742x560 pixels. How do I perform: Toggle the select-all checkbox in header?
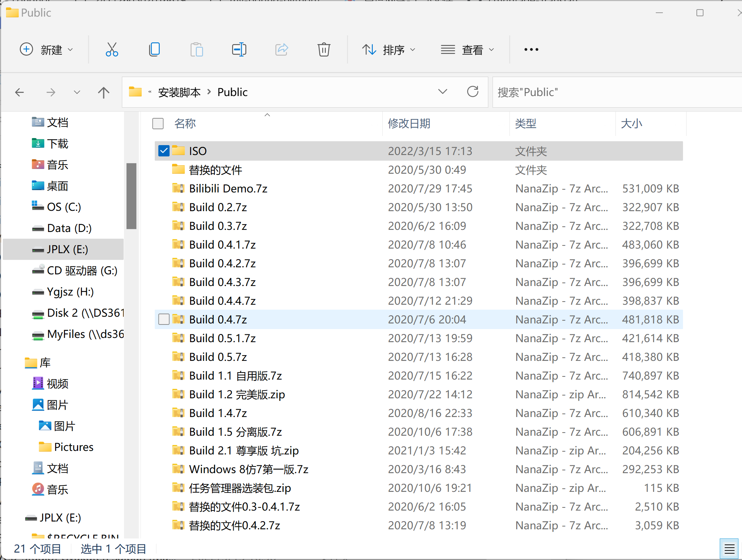coord(158,124)
